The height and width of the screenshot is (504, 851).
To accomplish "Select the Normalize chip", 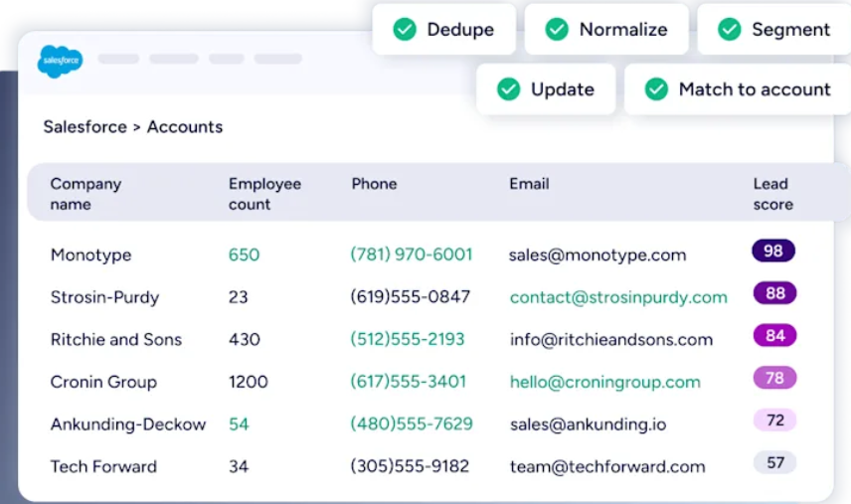I will pos(606,29).
